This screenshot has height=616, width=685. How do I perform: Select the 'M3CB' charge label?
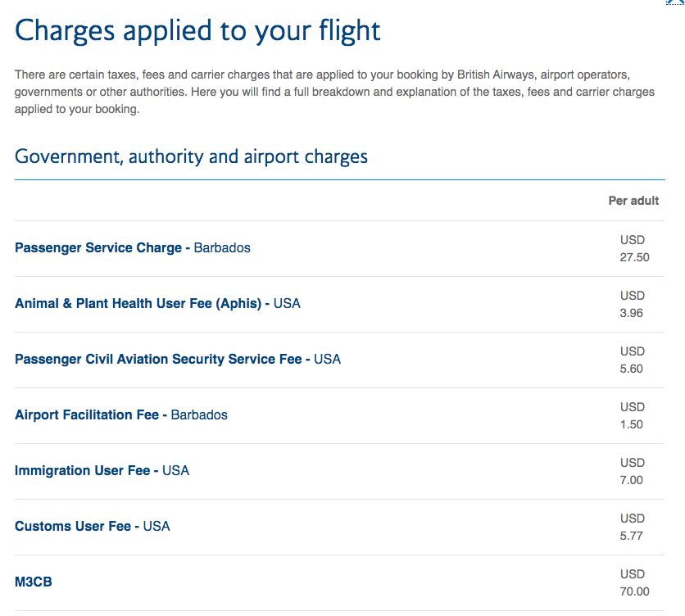(34, 582)
